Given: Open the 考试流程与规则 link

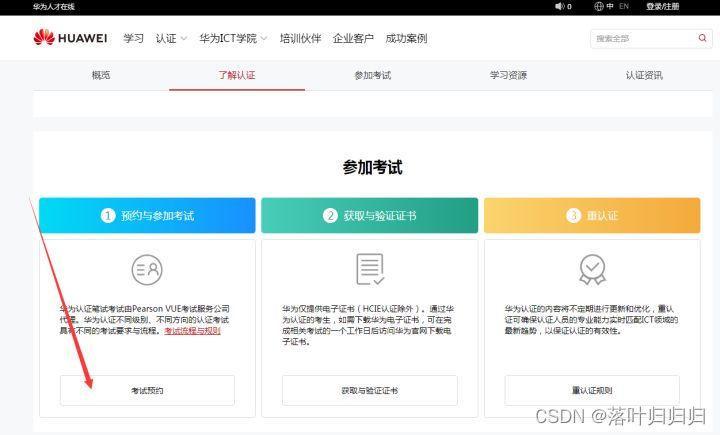Looking at the screenshot, I should click(192, 331).
